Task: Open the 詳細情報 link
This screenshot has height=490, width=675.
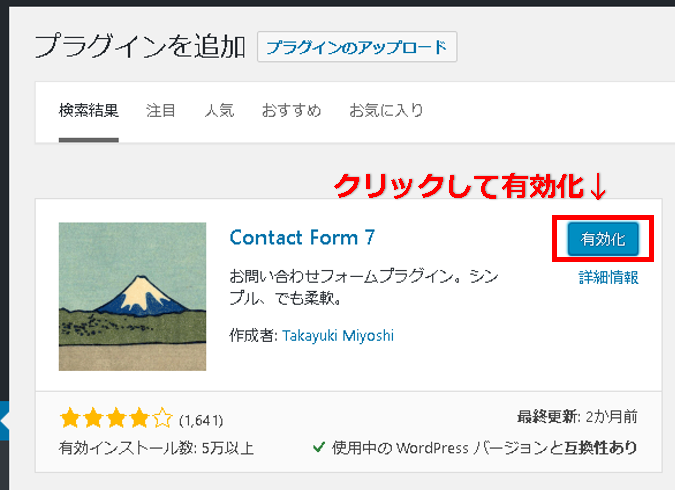Action: (608, 277)
